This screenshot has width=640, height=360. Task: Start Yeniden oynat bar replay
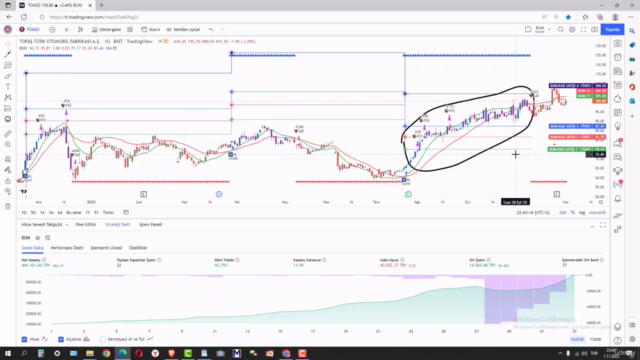[183, 29]
